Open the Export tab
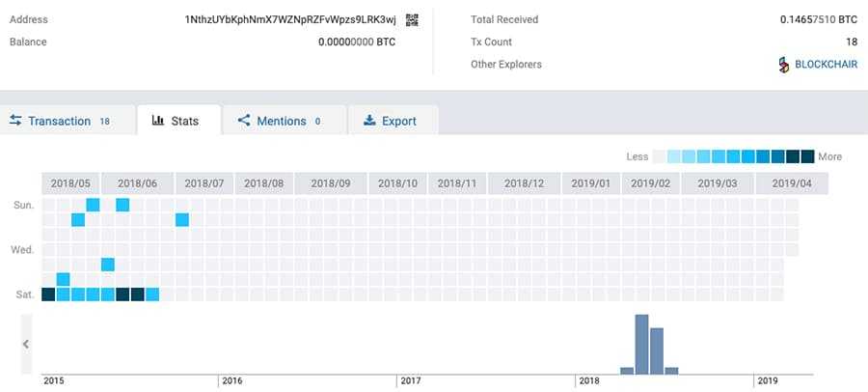Viewport: 868px width, 392px height. pyautogui.click(x=390, y=121)
